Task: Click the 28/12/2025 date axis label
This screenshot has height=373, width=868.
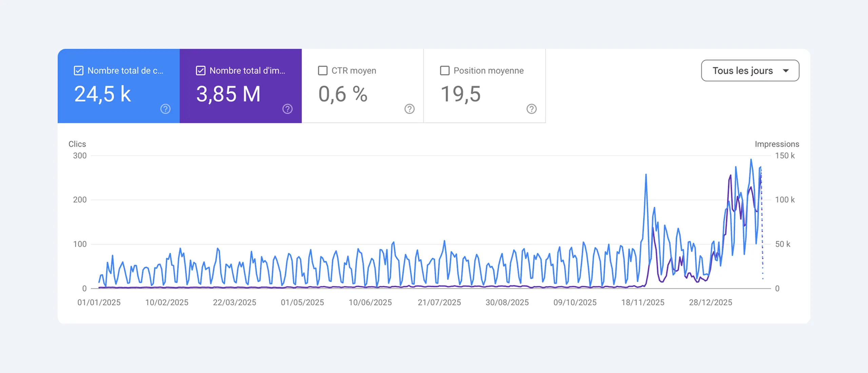Action: [710, 302]
